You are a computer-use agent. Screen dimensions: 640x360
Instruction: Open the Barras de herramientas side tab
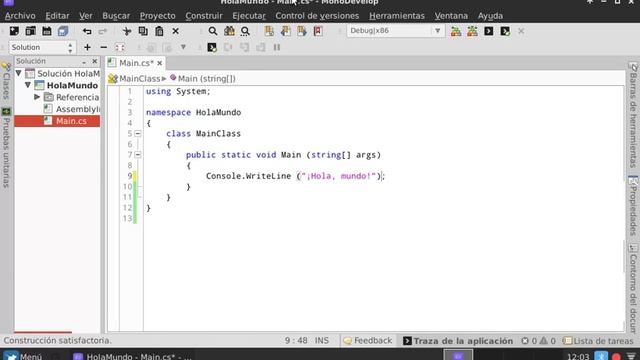pos(633,115)
